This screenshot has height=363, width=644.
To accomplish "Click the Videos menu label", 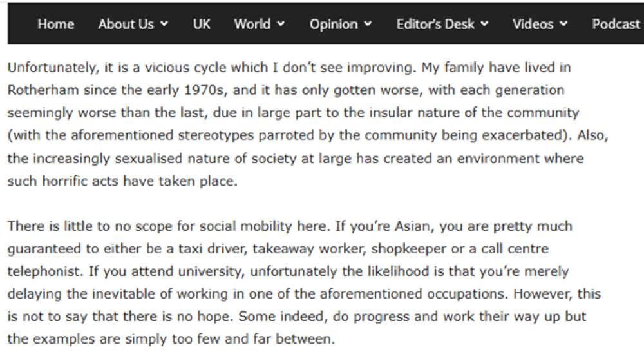I will coord(533,25).
